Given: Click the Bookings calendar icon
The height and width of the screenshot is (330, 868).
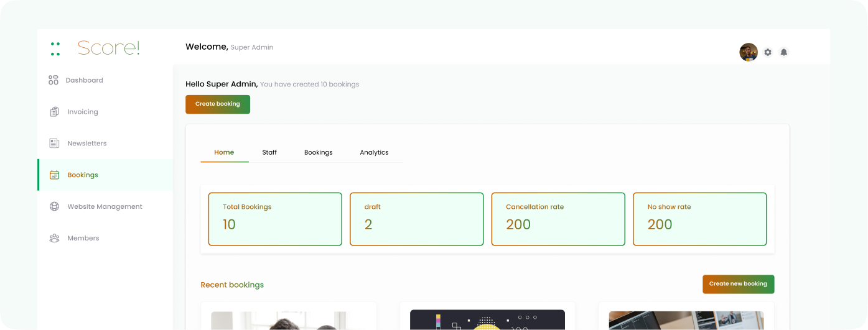Looking at the screenshot, I should 54,175.
